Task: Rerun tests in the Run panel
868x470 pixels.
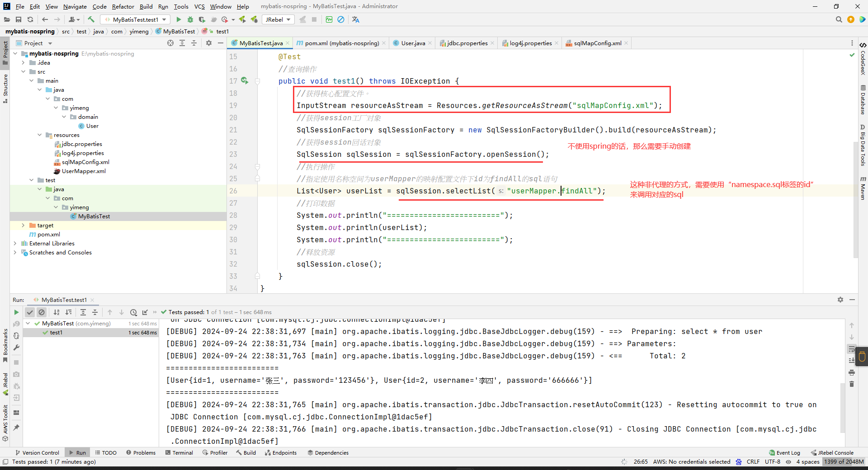Action: pyautogui.click(x=16, y=312)
